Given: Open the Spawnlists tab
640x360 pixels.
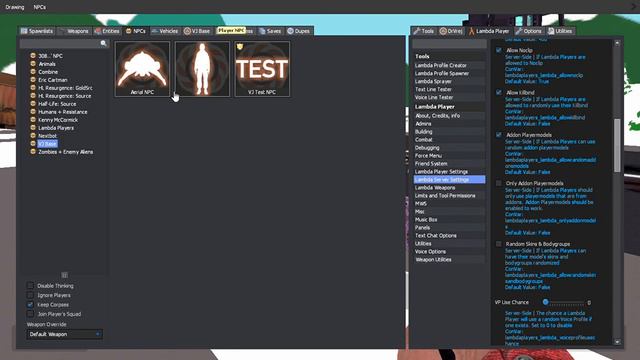Looking at the screenshot, I should [37, 31].
